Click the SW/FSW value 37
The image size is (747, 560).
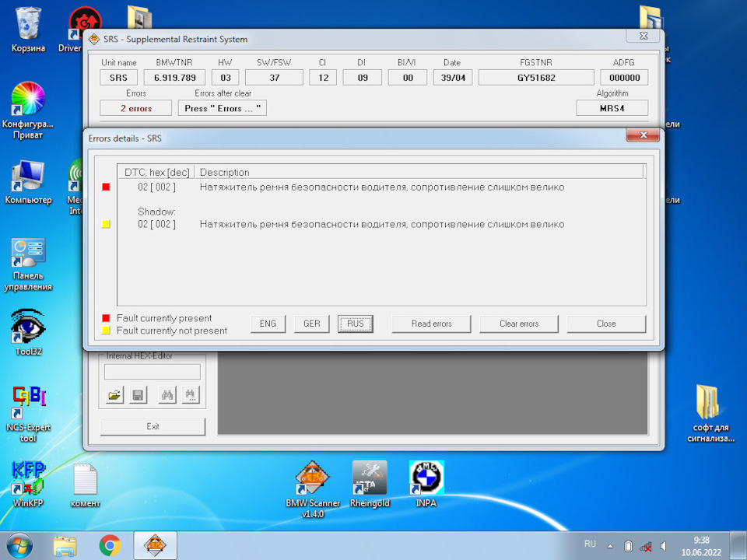point(274,78)
